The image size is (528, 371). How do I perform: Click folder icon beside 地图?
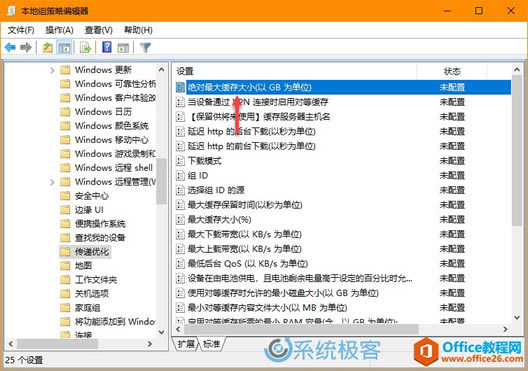(x=65, y=266)
